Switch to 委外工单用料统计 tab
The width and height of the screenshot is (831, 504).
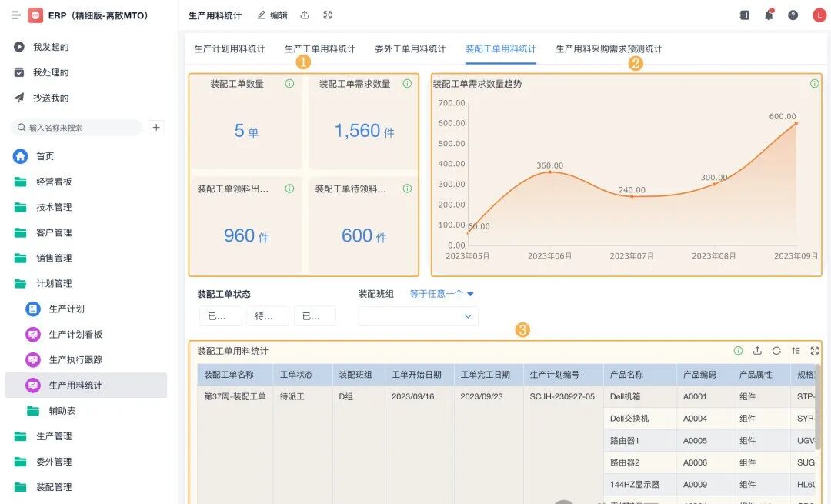tap(410, 48)
